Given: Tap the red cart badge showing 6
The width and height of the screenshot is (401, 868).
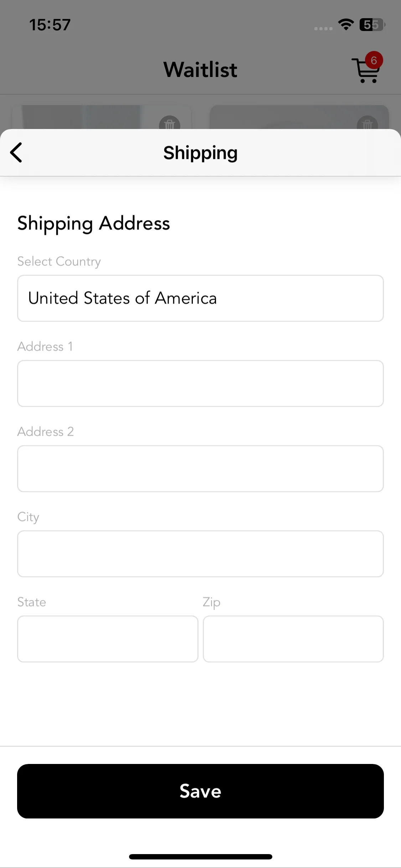Looking at the screenshot, I should tap(374, 60).
